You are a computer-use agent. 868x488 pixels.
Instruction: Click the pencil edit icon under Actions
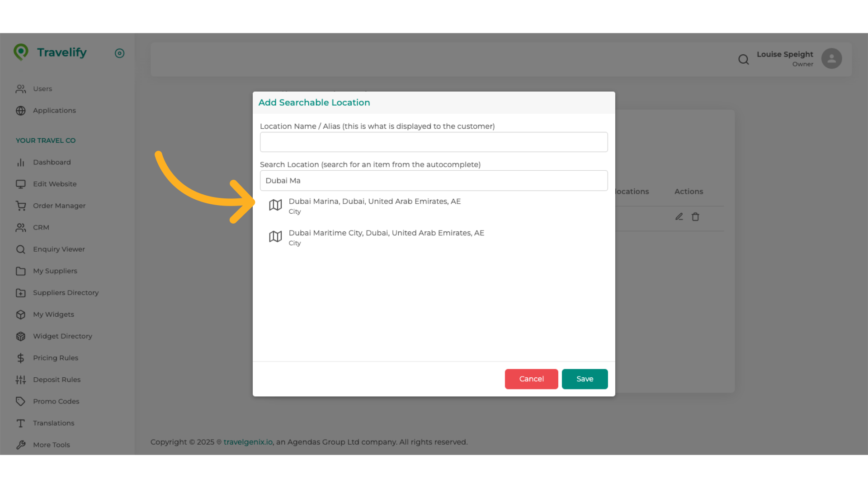(679, 217)
